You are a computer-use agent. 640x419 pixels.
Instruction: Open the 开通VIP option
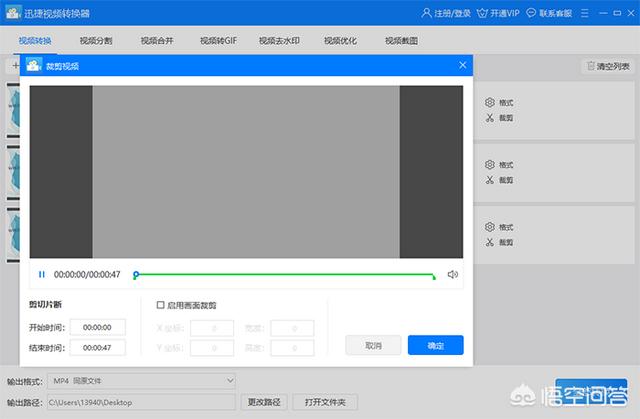tap(498, 13)
